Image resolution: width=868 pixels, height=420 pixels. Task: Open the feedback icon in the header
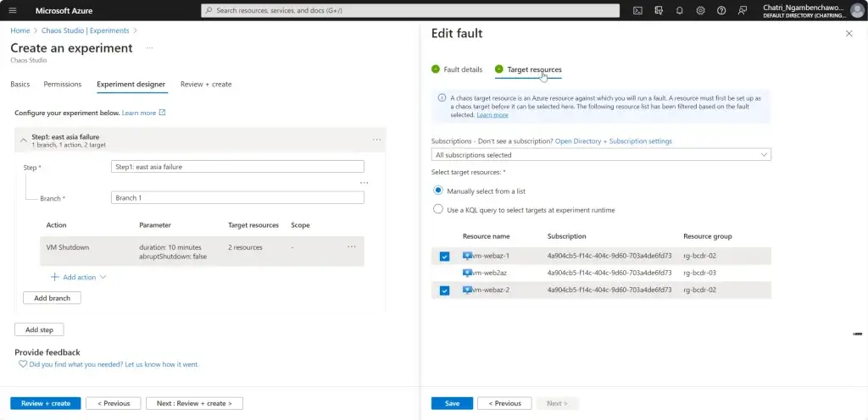click(743, 10)
